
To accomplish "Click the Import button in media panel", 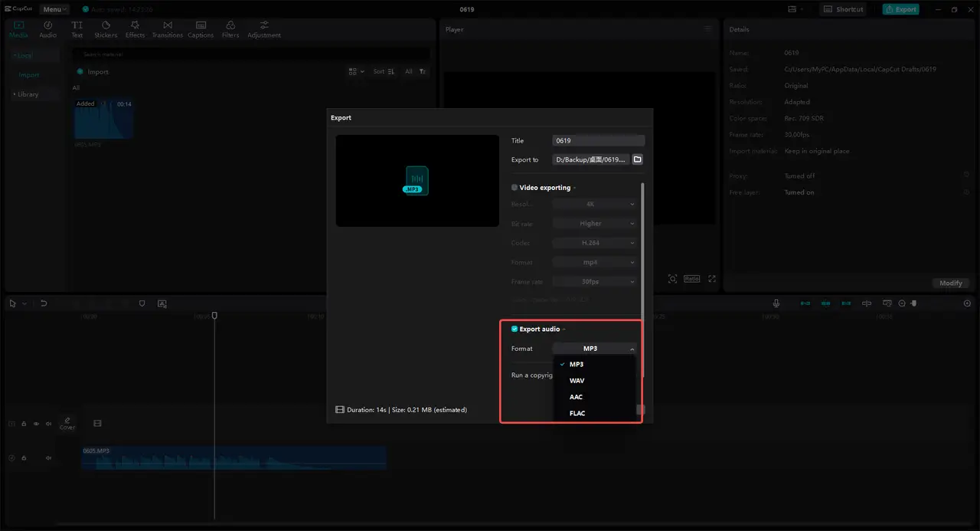I will [93, 72].
